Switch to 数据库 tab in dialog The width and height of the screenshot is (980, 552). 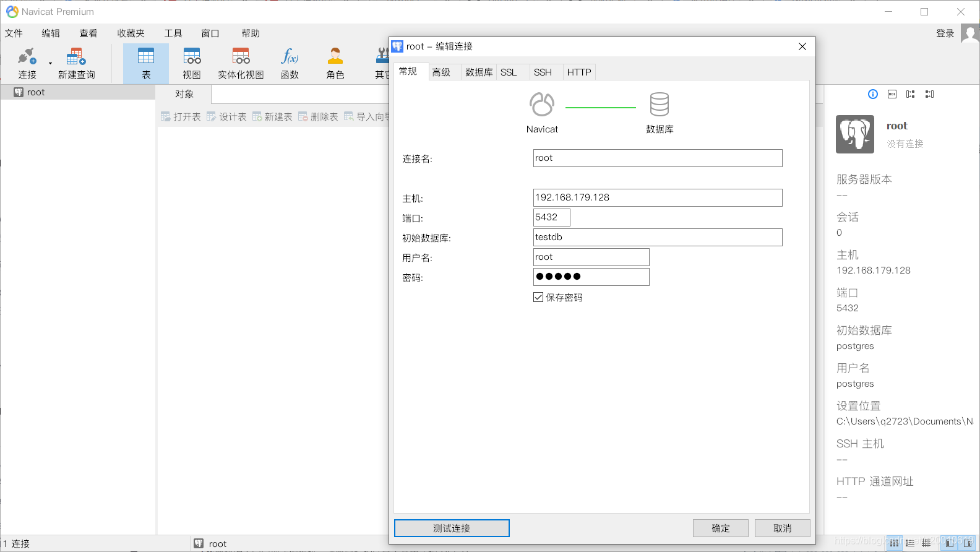coord(479,72)
